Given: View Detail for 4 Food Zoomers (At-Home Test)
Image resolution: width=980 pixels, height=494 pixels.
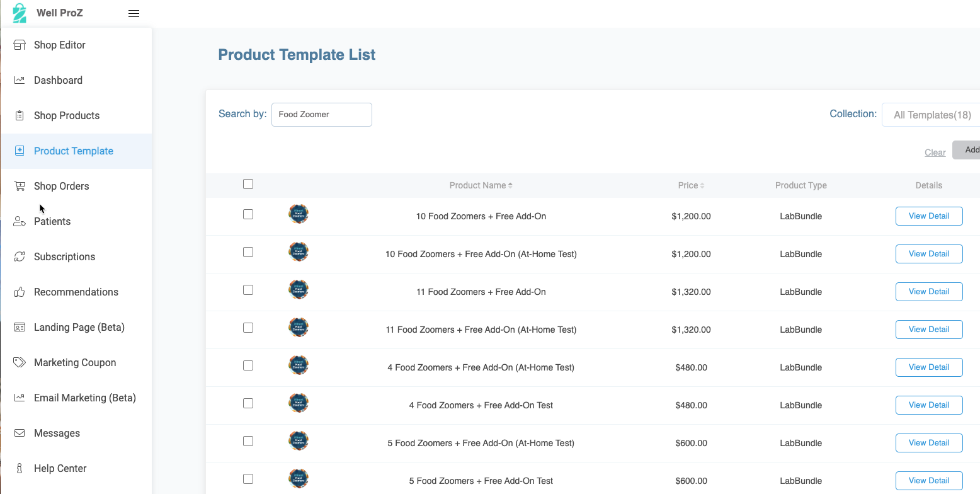Looking at the screenshot, I should [929, 367].
